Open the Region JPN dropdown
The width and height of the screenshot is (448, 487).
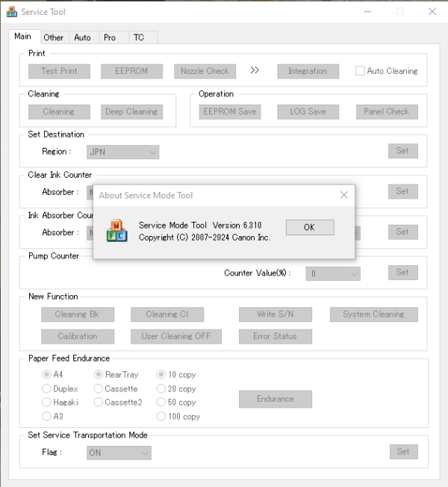[122, 152]
